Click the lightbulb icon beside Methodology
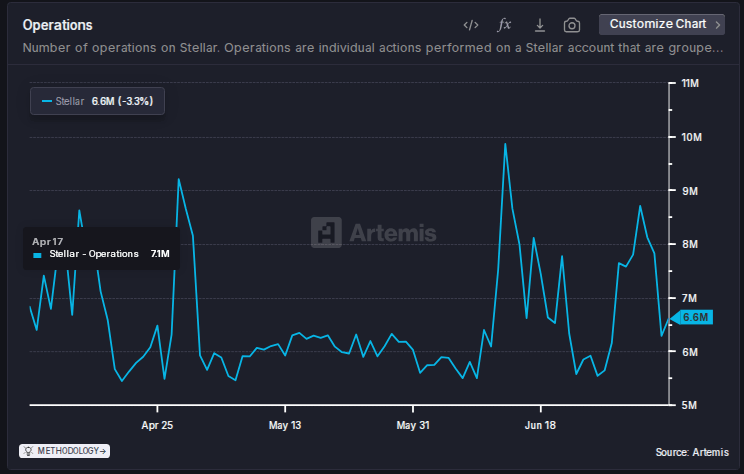 point(28,451)
